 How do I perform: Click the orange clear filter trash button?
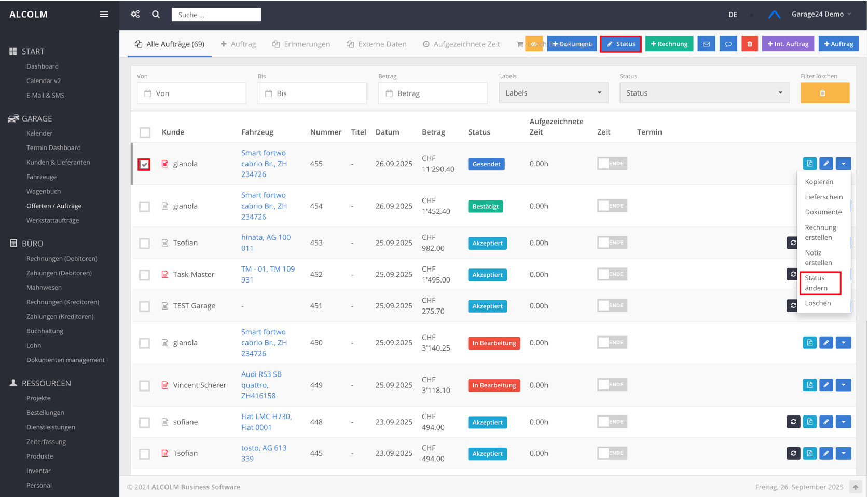[824, 93]
